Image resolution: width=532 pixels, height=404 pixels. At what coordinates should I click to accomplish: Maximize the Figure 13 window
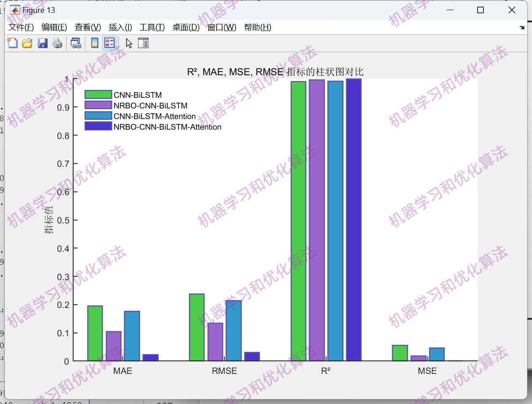[x=481, y=10]
